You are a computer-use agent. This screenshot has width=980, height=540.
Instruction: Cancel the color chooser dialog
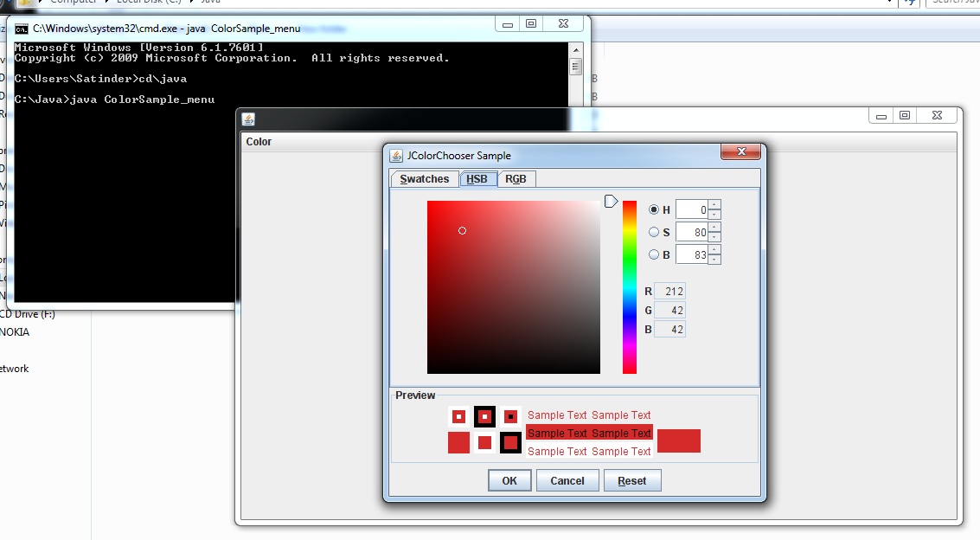[x=567, y=480]
